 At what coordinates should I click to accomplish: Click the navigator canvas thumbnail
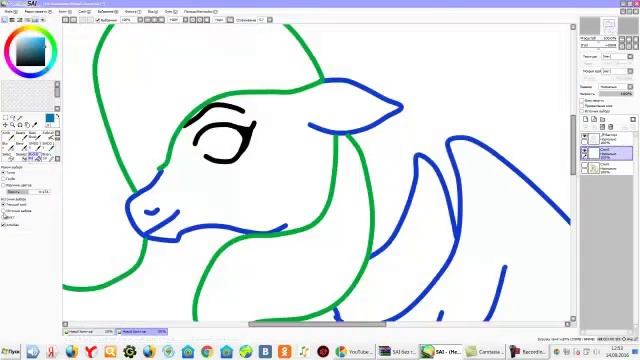coord(609,25)
